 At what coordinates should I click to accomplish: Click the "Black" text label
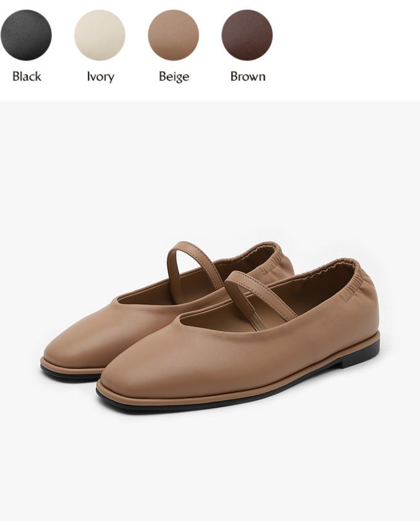tap(27, 77)
